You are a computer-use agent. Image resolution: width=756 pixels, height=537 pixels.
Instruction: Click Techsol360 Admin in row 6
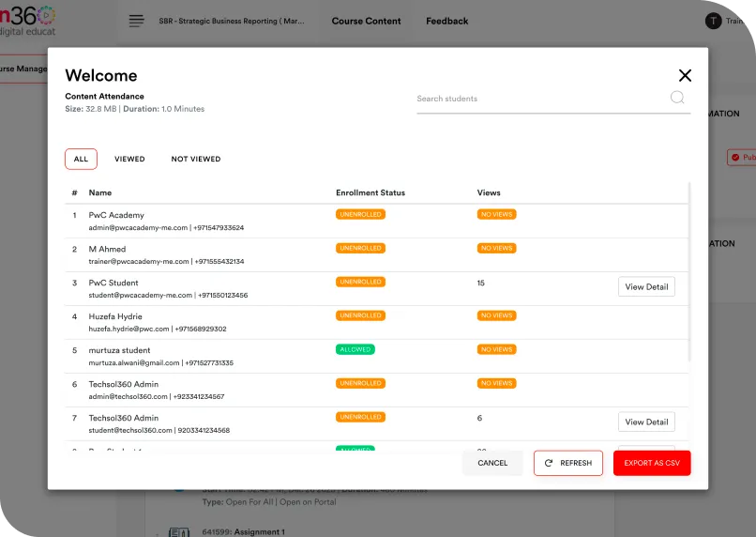click(x=124, y=384)
